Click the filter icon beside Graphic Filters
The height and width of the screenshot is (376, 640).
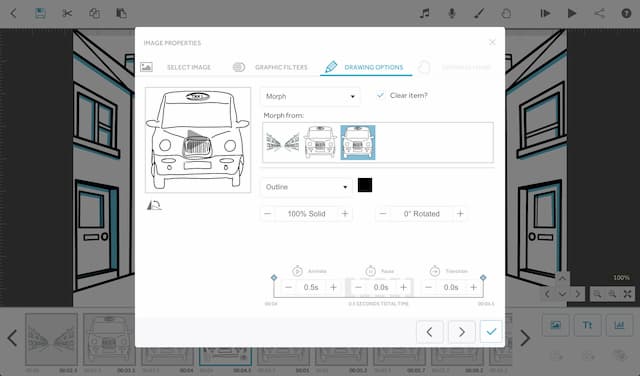pos(239,67)
